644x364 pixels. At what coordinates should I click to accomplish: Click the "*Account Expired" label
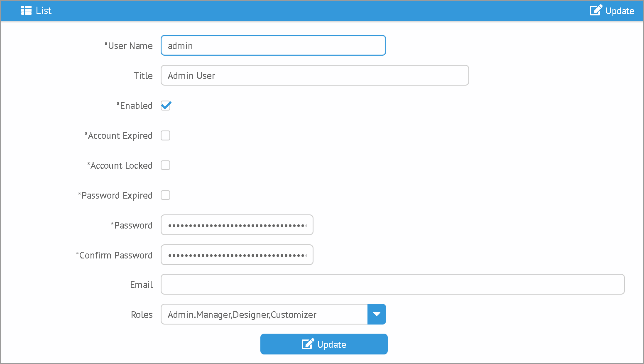tap(119, 136)
